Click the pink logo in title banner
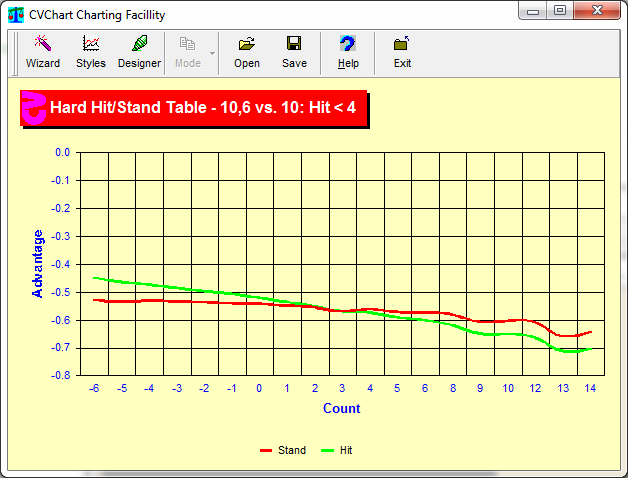628x478 pixels. (x=33, y=108)
